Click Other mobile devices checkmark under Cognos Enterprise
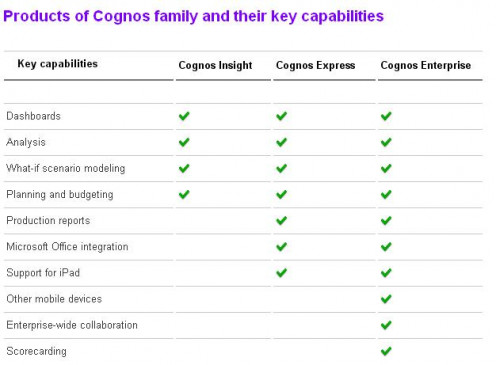The height and width of the screenshot is (365, 496). pyautogui.click(x=386, y=299)
